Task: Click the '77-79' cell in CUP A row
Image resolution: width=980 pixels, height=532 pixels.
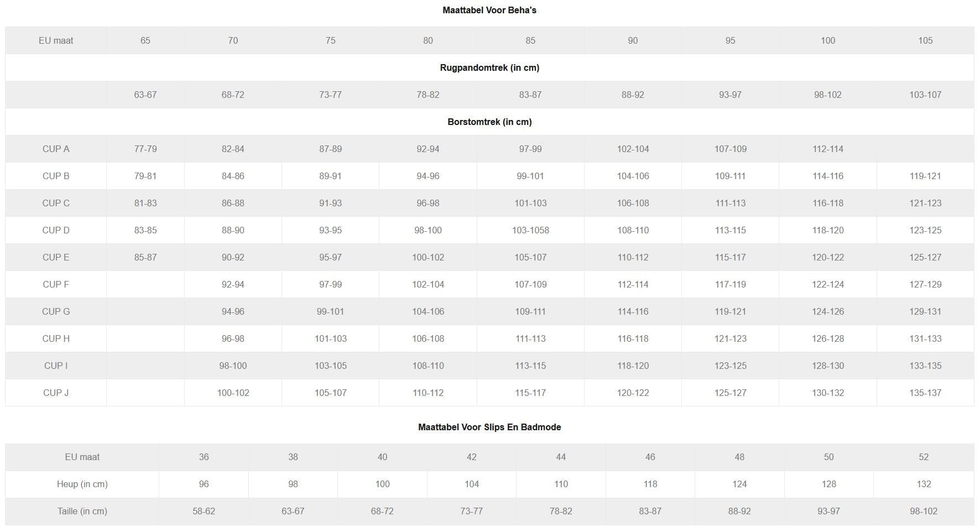Action: [x=145, y=149]
